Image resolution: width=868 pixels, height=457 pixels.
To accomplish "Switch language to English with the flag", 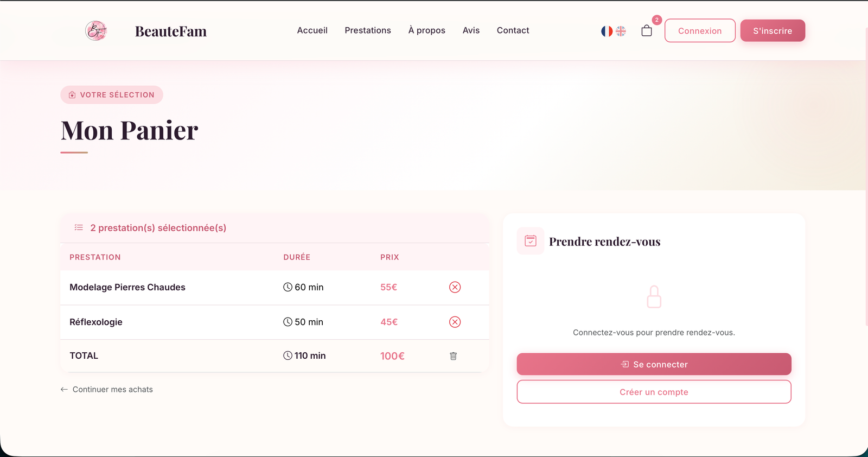I will tap(620, 31).
